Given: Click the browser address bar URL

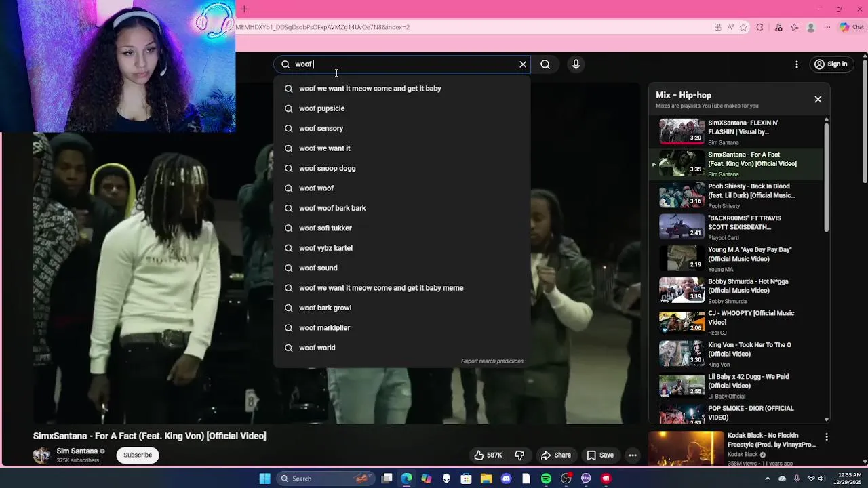Looking at the screenshot, I should [x=323, y=27].
